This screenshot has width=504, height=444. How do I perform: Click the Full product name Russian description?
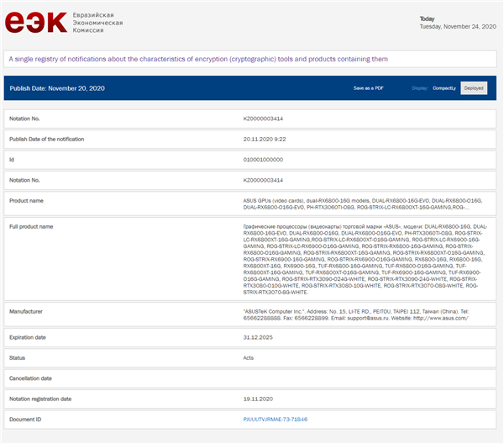pyautogui.click(x=365, y=259)
